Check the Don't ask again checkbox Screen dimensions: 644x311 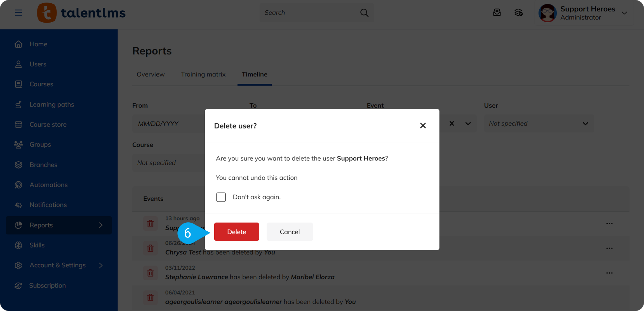pos(221,197)
